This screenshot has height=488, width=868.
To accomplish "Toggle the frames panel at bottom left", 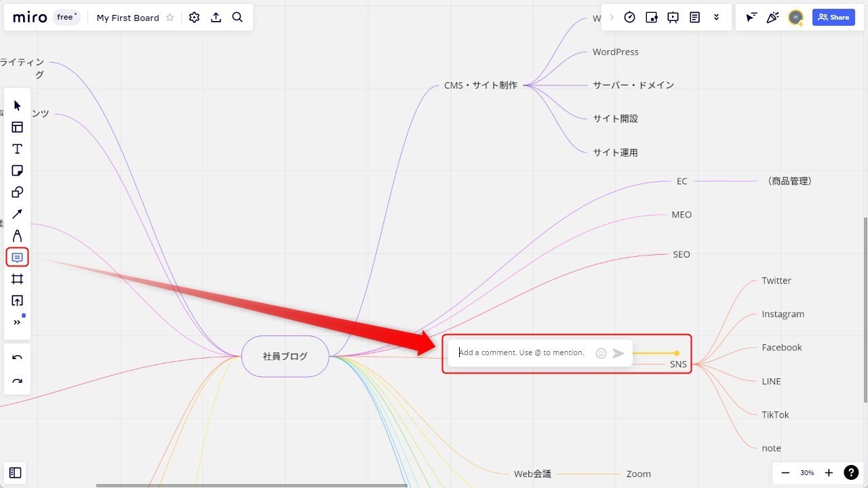I will coord(16,473).
